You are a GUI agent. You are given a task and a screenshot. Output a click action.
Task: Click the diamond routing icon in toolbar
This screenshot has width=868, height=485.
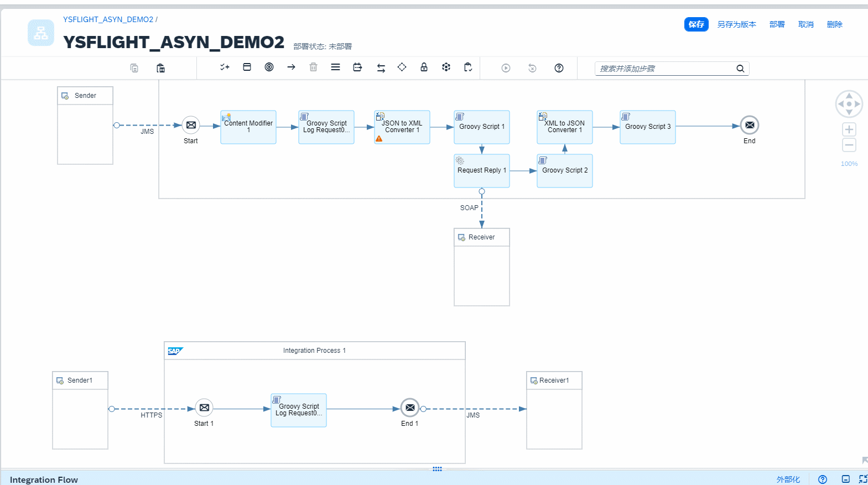pyautogui.click(x=402, y=67)
